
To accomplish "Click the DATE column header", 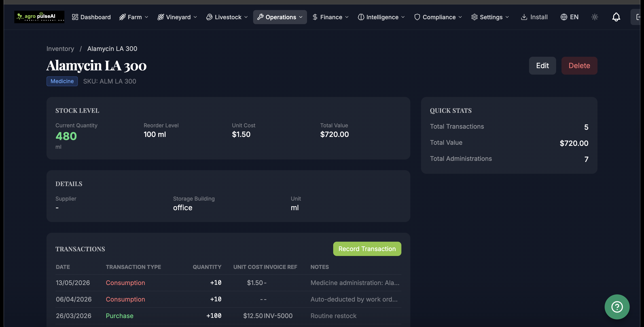I will pyautogui.click(x=63, y=267).
